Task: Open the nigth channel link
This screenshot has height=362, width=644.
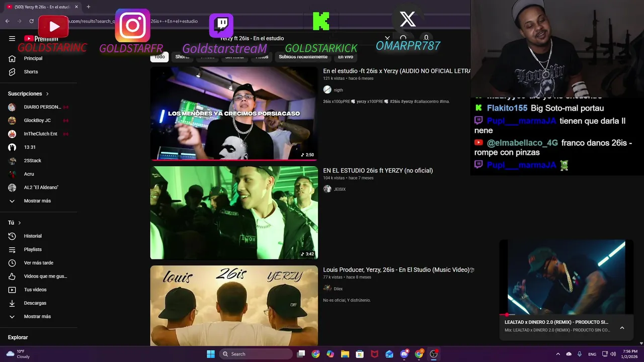Action: coord(338,90)
